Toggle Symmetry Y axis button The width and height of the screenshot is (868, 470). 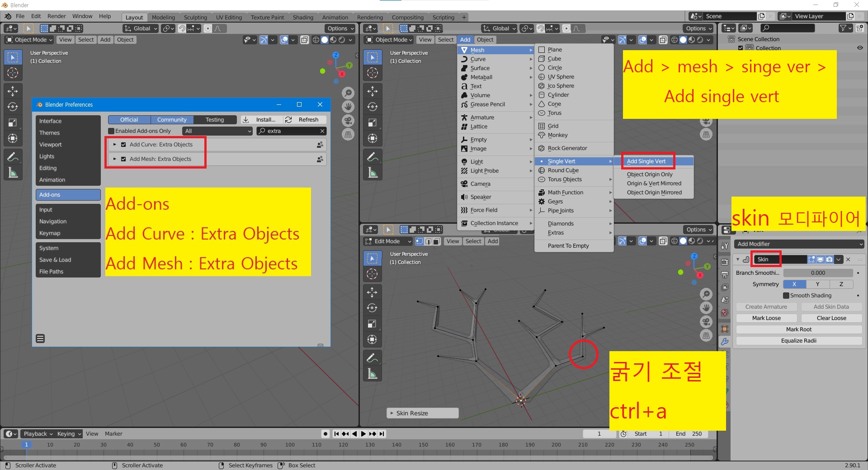817,284
